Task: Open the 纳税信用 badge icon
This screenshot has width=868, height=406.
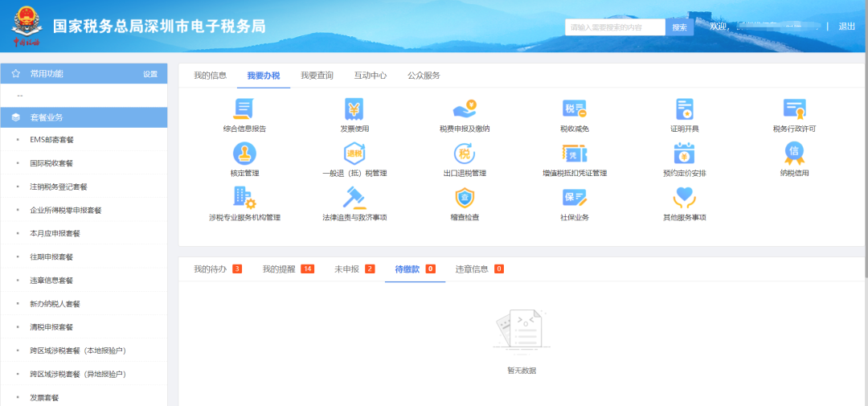Action: [x=794, y=153]
